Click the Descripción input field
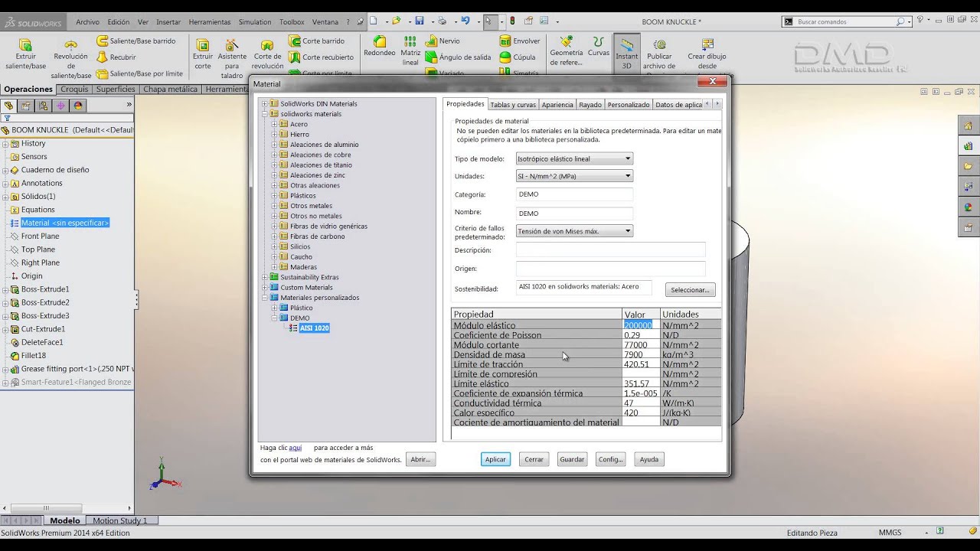 click(610, 250)
